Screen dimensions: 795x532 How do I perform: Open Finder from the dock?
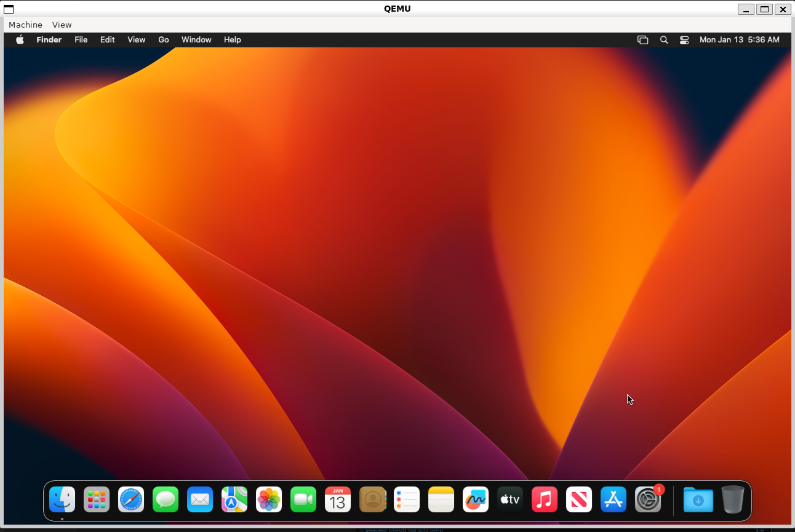62,499
